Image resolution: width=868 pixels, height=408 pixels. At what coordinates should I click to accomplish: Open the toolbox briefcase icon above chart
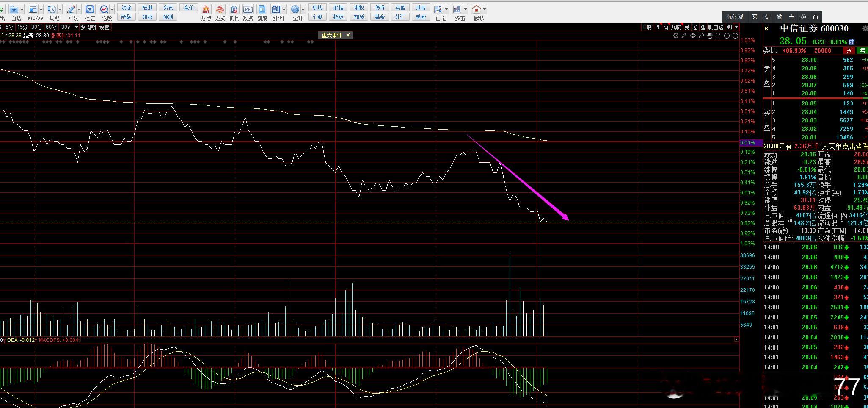[x=701, y=36]
